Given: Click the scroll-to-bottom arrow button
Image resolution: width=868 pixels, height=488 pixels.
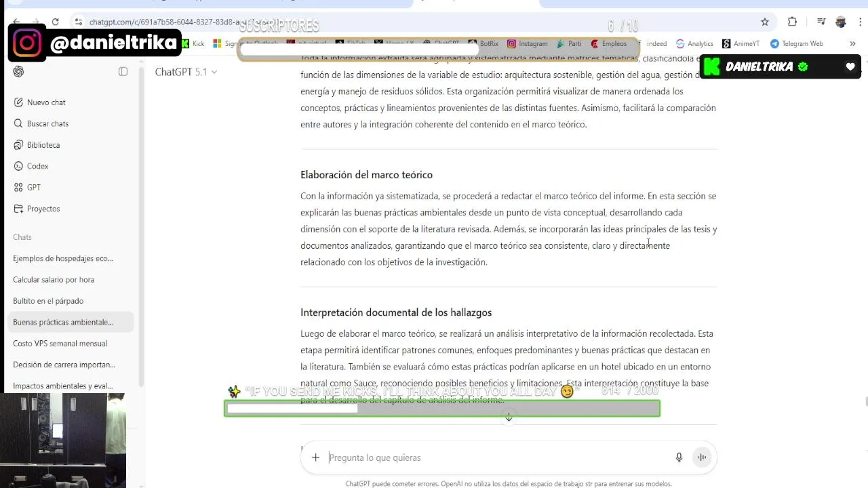Looking at the screenshot, I should coord(509,418).
